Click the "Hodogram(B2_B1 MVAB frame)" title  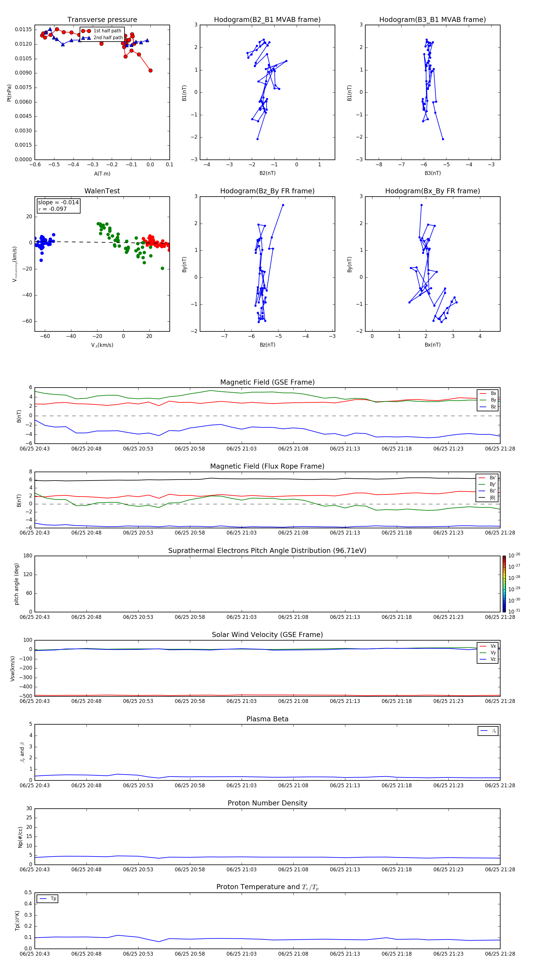(267, 19)
